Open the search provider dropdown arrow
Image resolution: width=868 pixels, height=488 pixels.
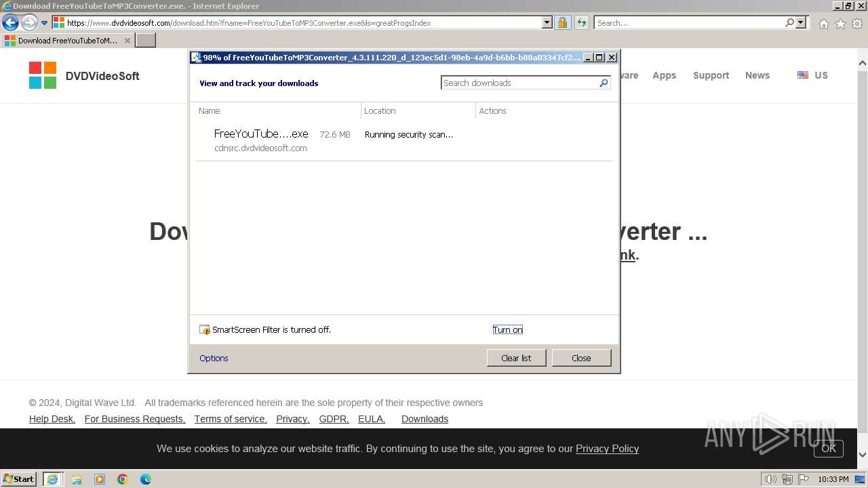(801, 22)
